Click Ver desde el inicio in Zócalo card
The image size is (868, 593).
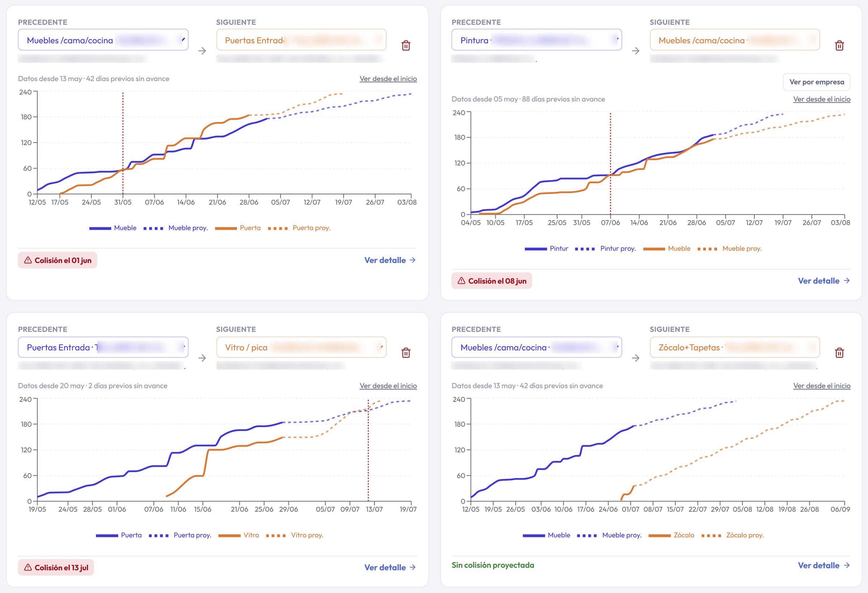822,386
